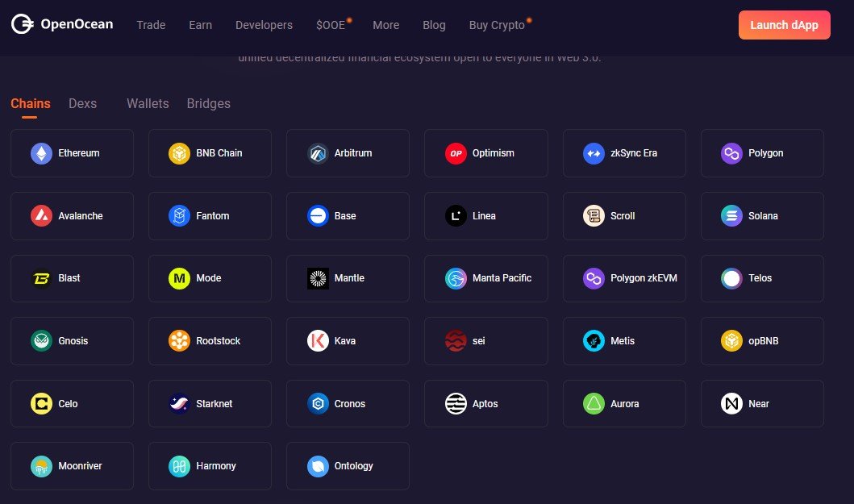854x504 pixels.
Task: Click the Aptos chain icon
Action: tap(456, 404)
